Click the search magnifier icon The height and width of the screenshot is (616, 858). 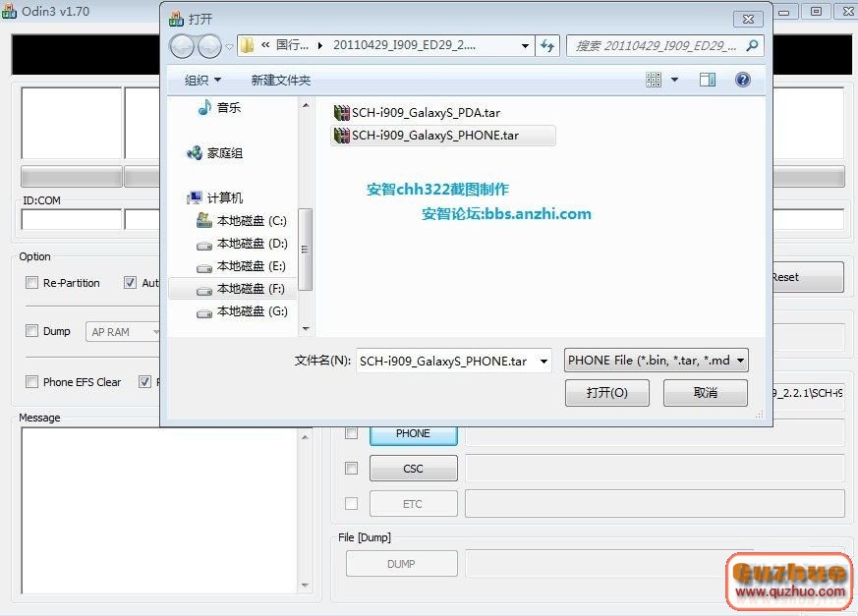point(753,46)
